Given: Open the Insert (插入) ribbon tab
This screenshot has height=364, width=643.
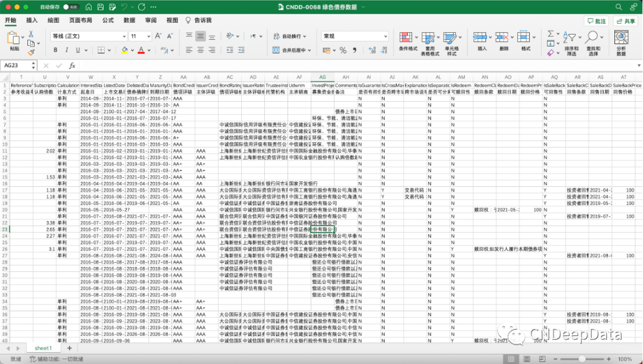Looking at the screenshot, I should click(x=32, y=20).
